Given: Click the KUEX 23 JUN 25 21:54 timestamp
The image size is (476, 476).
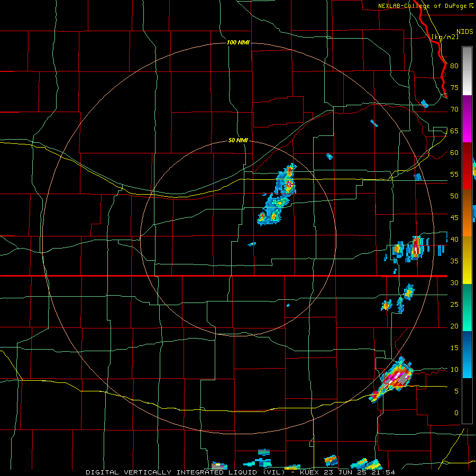Looking at the screenshot, I should coord(347,472).
